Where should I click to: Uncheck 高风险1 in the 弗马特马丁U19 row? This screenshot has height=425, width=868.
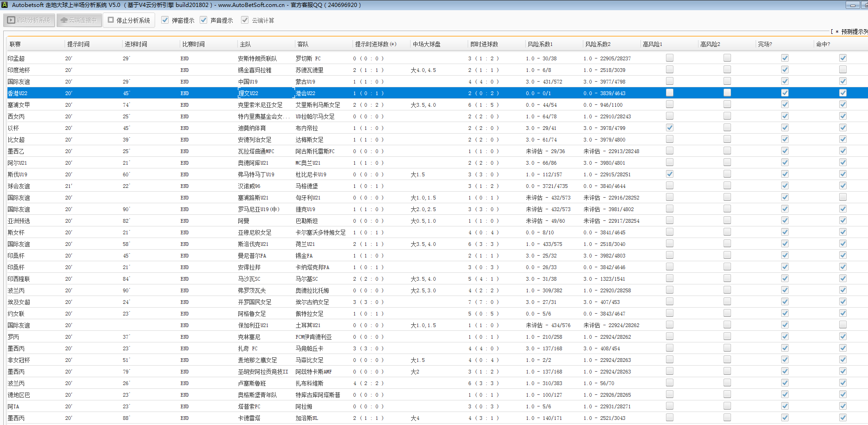tap(669, 174)
